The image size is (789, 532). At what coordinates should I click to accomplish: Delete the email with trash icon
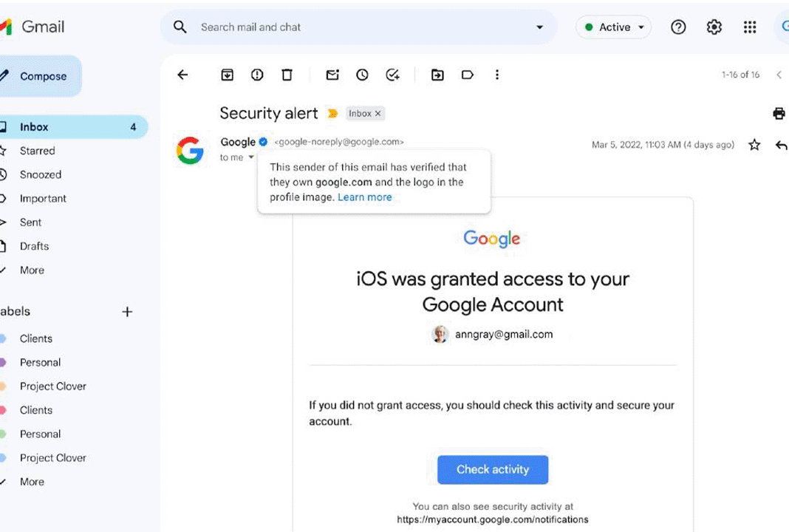287,75
